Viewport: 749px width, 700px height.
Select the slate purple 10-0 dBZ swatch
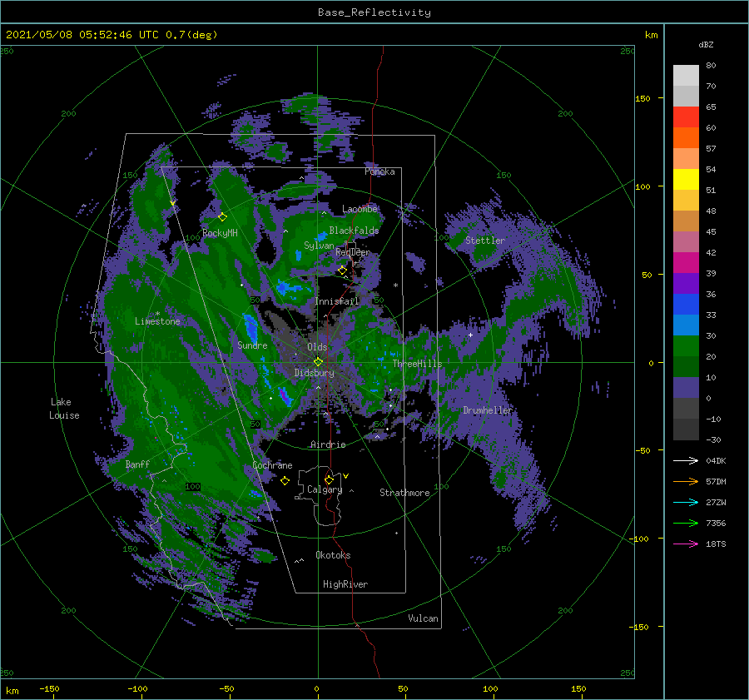686,388
